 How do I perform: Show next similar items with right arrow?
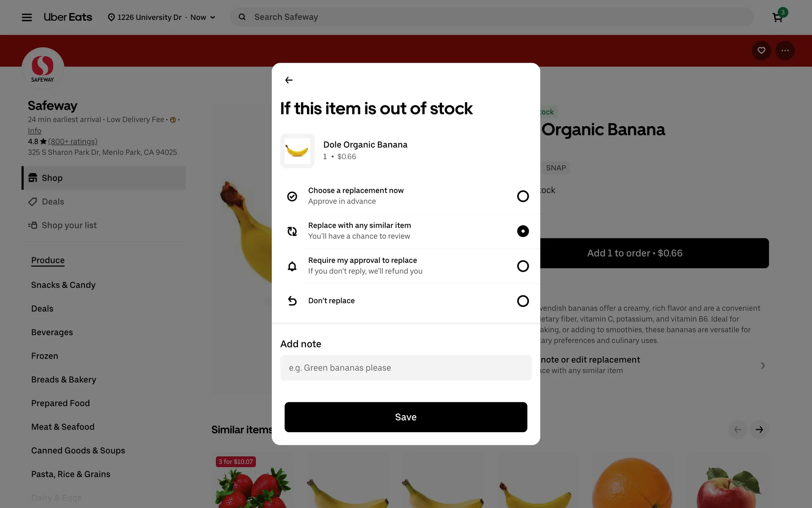tap(759, 430)
